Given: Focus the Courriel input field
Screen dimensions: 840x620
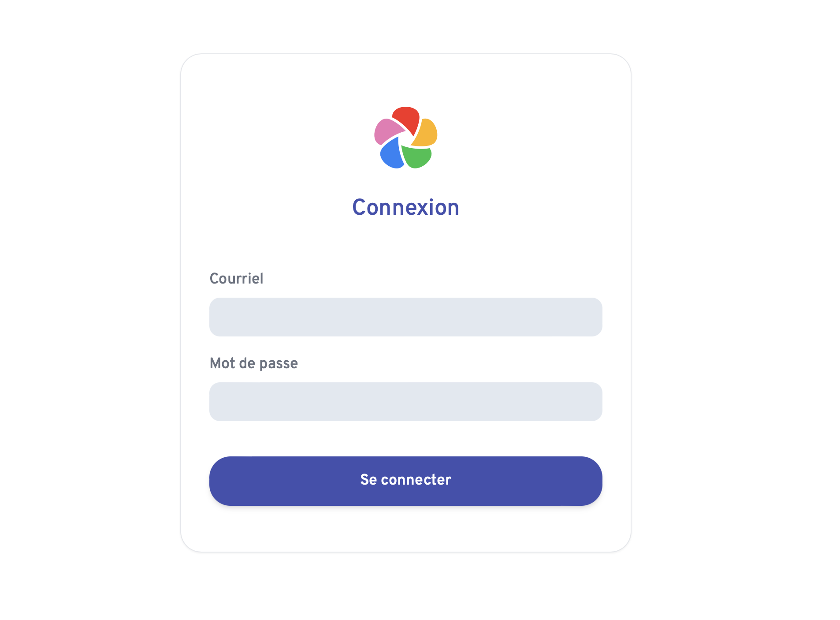Looking at the screenshot, I should tap(405, 317).
